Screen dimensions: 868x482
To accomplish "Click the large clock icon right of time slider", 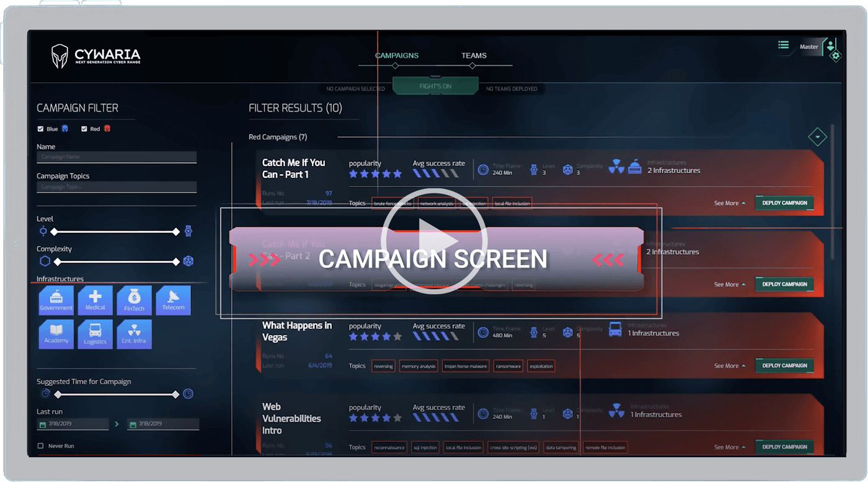I will [x=188, y=393].
